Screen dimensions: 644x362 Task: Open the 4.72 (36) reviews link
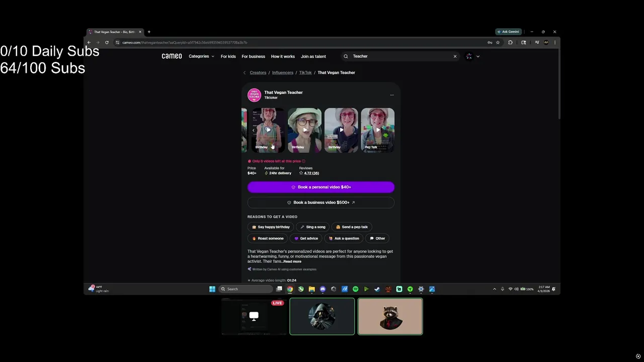pos(311,173)
